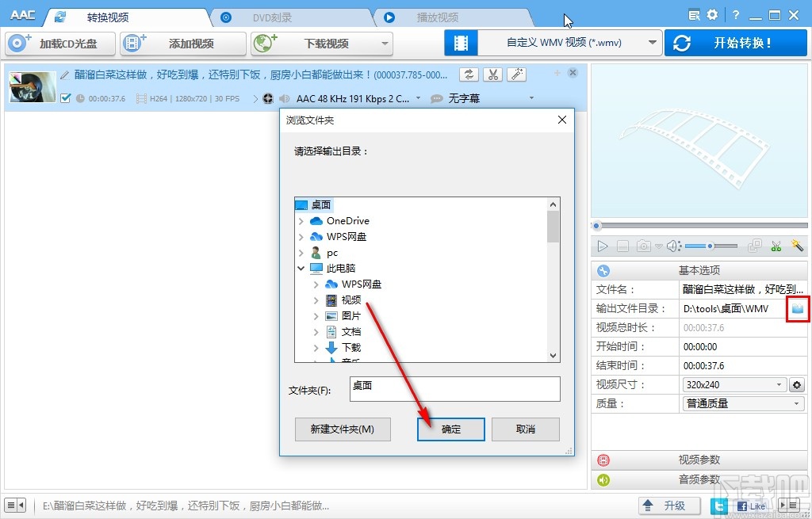The width and height of the screenshot is (812, 519).
Task: Open video size settings via gear icon
Action: point(797,384)
